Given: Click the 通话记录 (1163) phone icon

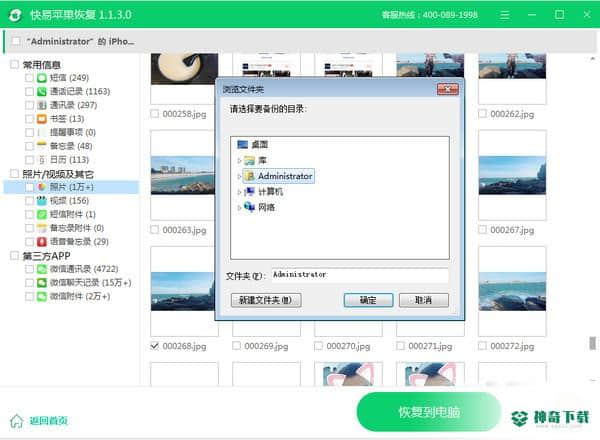Looking at the screenshot, I should pos(42,91).
